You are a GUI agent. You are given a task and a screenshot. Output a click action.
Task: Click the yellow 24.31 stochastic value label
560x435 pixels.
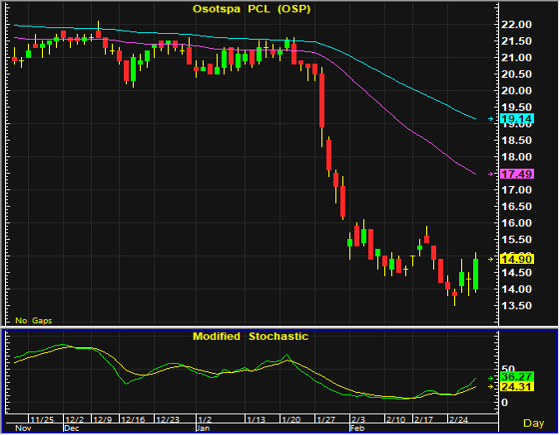tap(517, 386)
